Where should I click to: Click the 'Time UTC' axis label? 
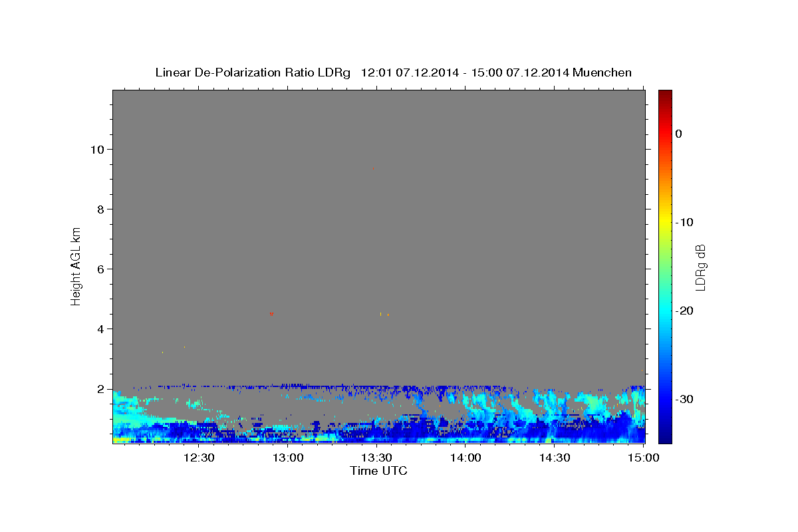[x=378, y=471]
